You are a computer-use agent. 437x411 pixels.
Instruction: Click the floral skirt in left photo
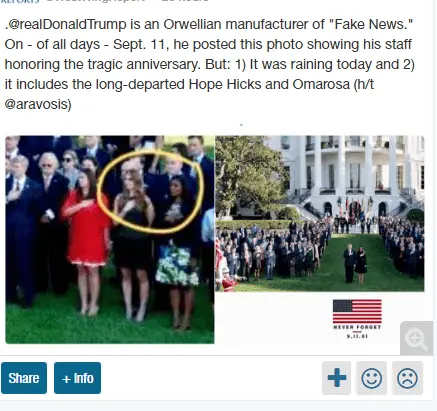tap(176, 265)
